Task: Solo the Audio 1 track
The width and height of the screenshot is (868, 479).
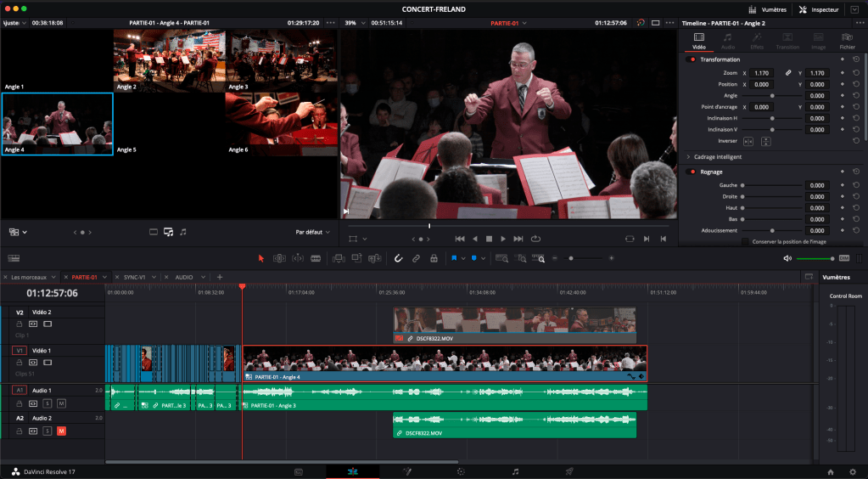Action: 48,403
